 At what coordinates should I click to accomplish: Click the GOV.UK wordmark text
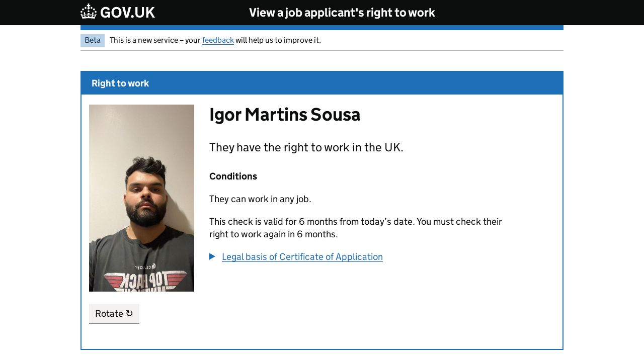pyautogui.click(x=127, y=13)
